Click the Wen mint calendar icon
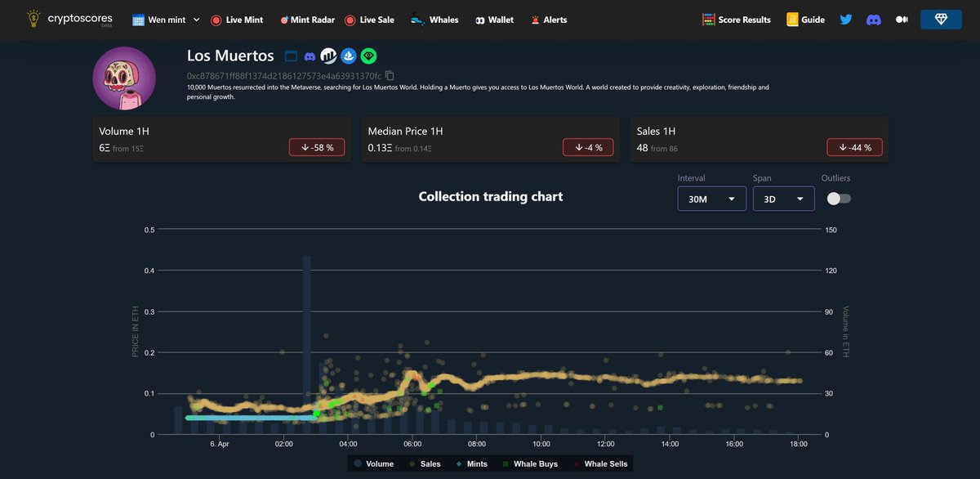 (138, 20)
